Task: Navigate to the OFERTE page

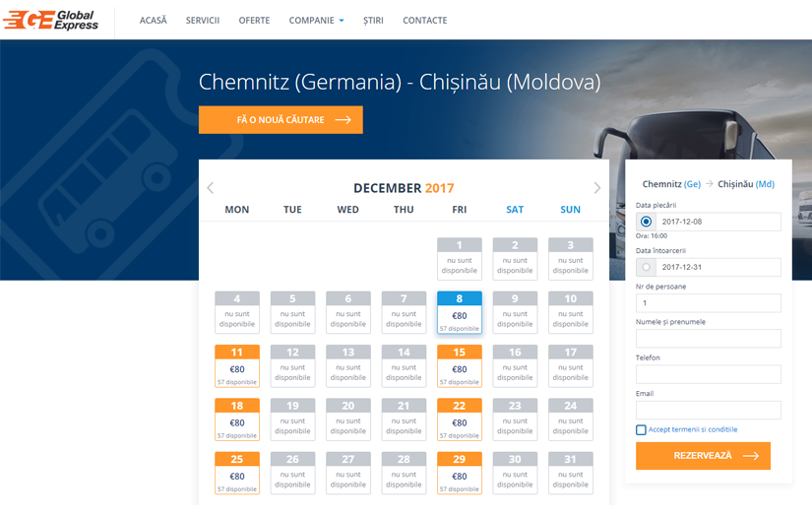Action: pyautogui.click(x=254, y=21)
